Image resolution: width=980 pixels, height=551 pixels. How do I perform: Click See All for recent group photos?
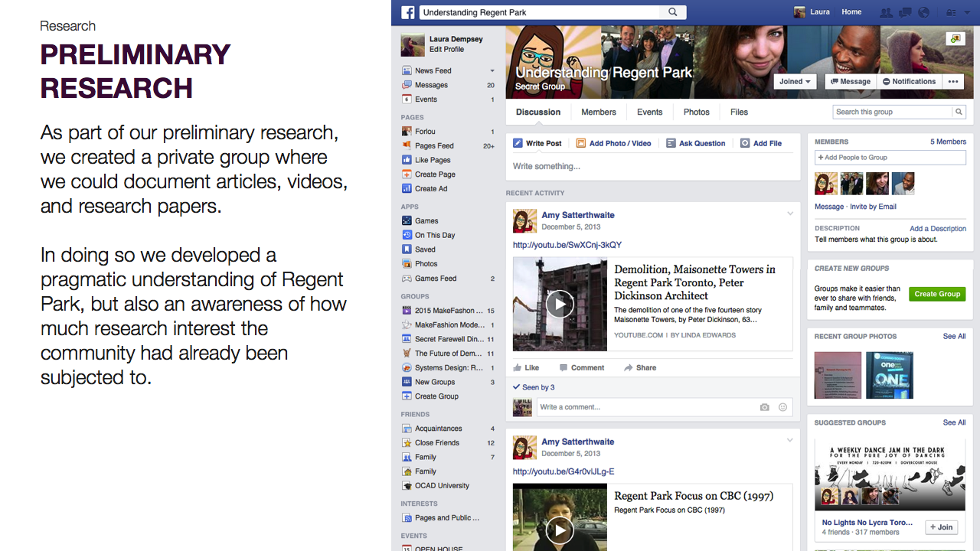954,336
